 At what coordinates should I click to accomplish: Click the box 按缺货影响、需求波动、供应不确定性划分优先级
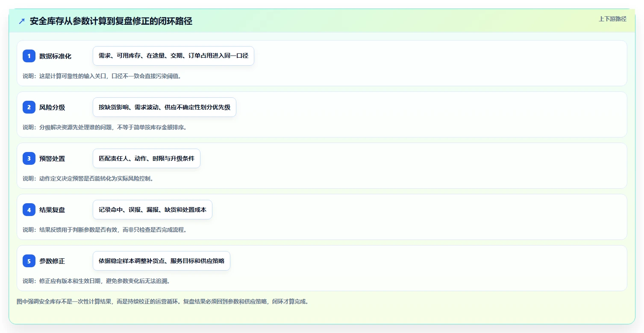pyautogui.click(x=165, y=107)
